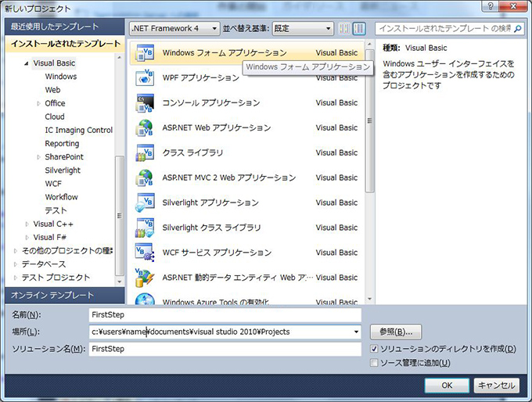The height and width of the screenshot is (402, 532).
Task: Select the WPF アプリケーション template icon
Action: (x=145, y=78)
